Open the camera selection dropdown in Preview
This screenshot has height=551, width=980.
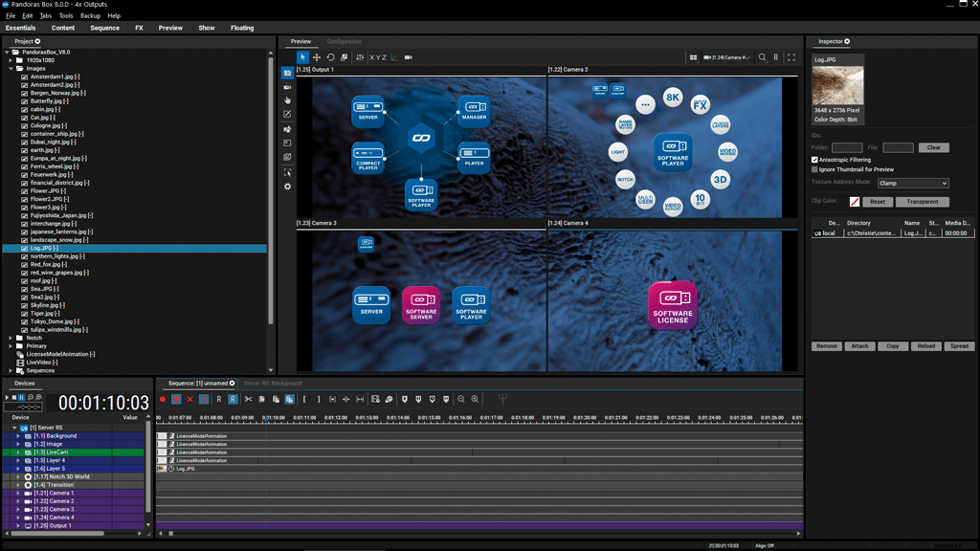(727, 57)
